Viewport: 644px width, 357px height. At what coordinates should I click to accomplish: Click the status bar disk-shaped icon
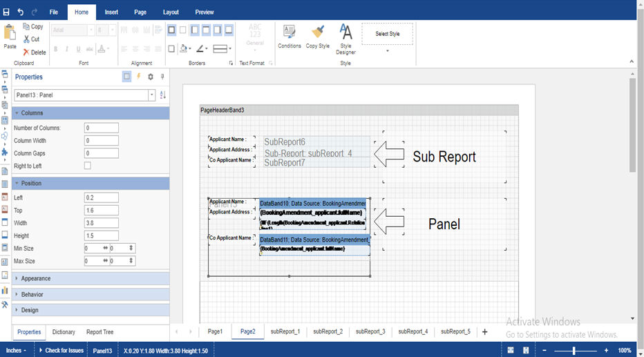tap(526, 350)
